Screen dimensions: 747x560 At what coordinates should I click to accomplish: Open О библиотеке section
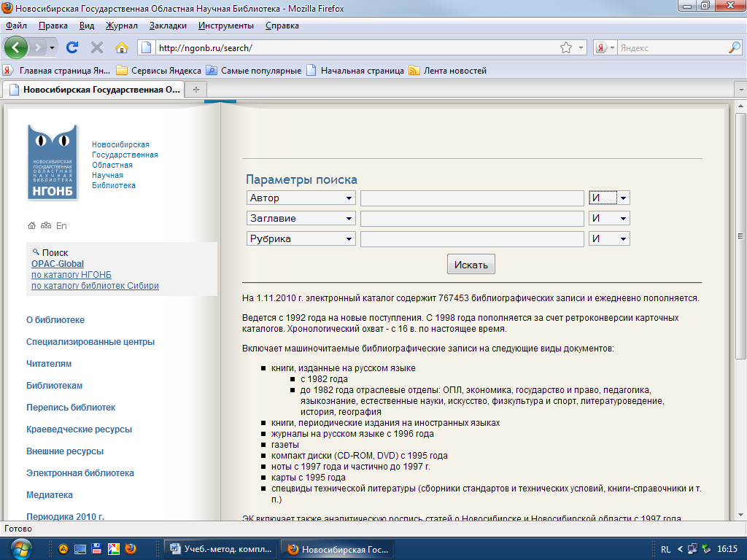click(55, 320)
